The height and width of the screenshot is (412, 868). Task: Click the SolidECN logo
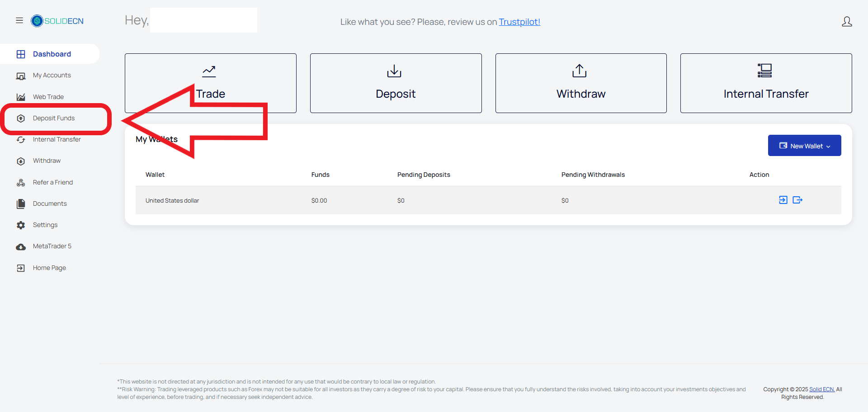(x=57, y=21)
